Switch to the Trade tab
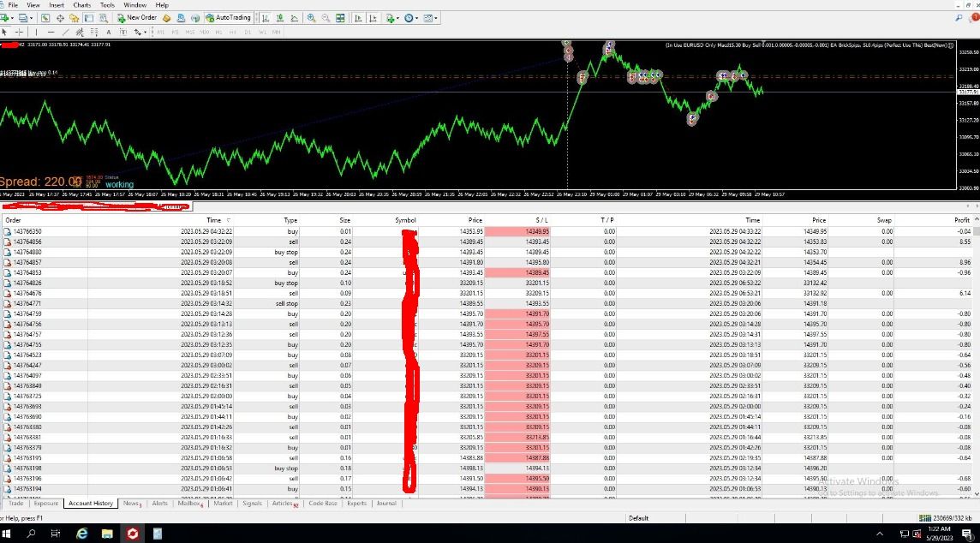 point(15,504)
